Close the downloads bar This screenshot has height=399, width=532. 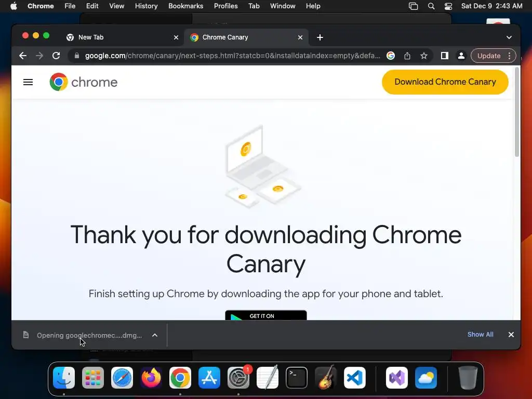point(511,335)
